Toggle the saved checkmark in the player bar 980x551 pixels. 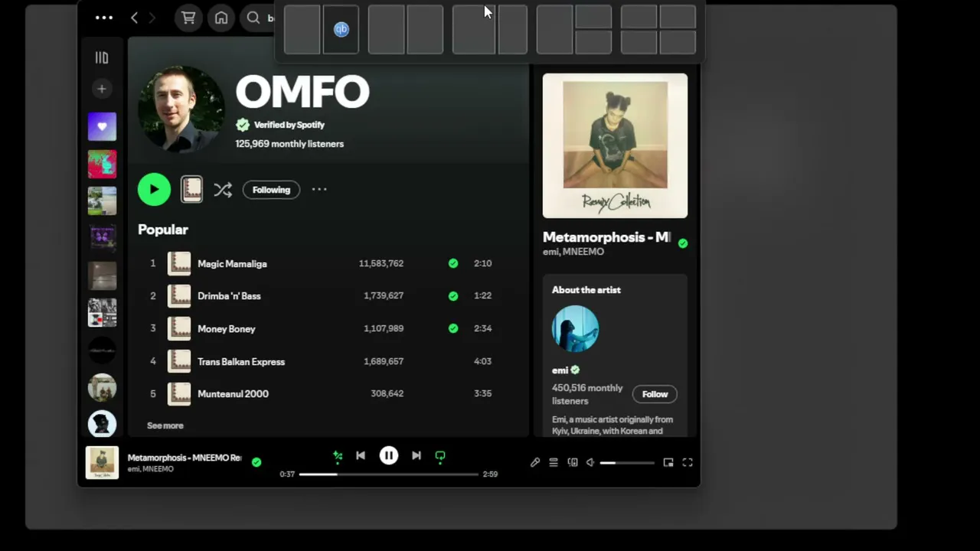pos(256,462)
